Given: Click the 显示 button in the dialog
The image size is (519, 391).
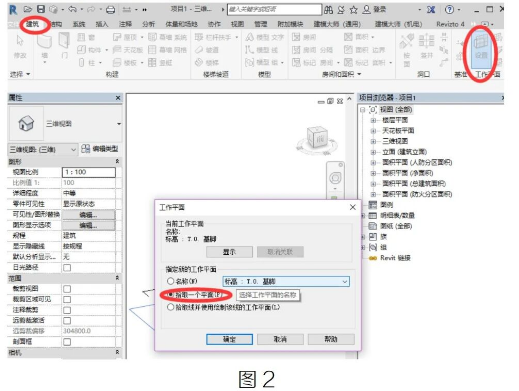Looking at the screenshot, I should click(229, 252).
